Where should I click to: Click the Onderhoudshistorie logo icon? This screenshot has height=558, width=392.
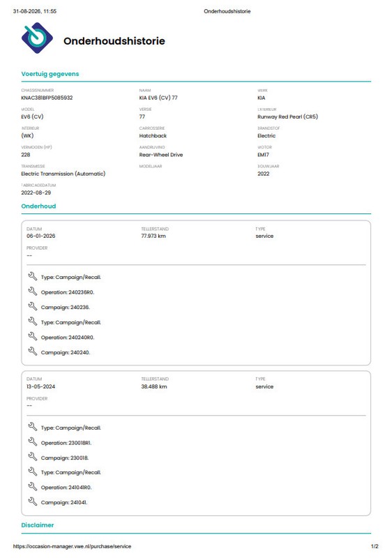click(37, 38)
